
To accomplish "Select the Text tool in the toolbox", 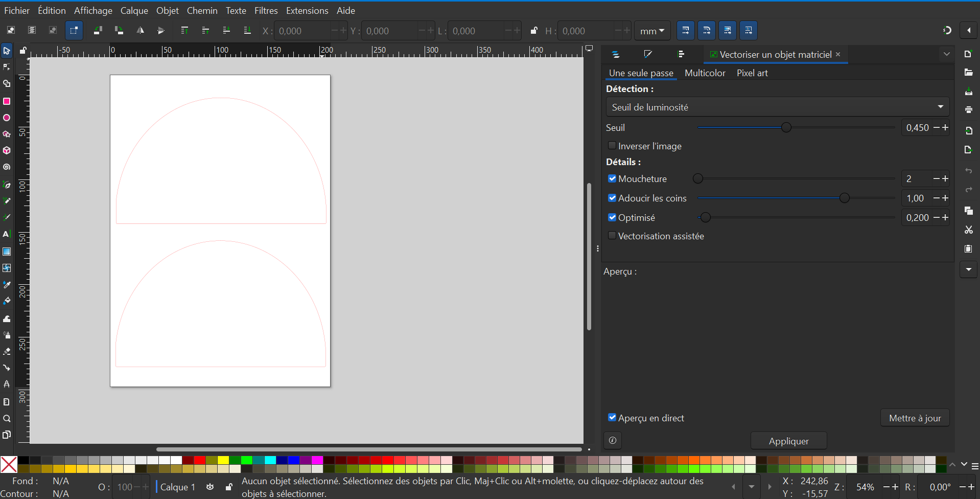I will click(7, 234).
